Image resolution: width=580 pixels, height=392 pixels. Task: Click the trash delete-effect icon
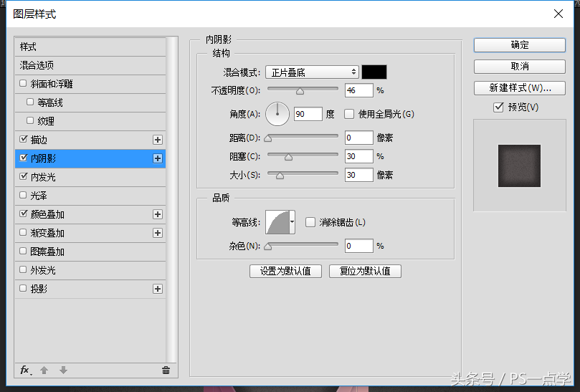[166, 371]
